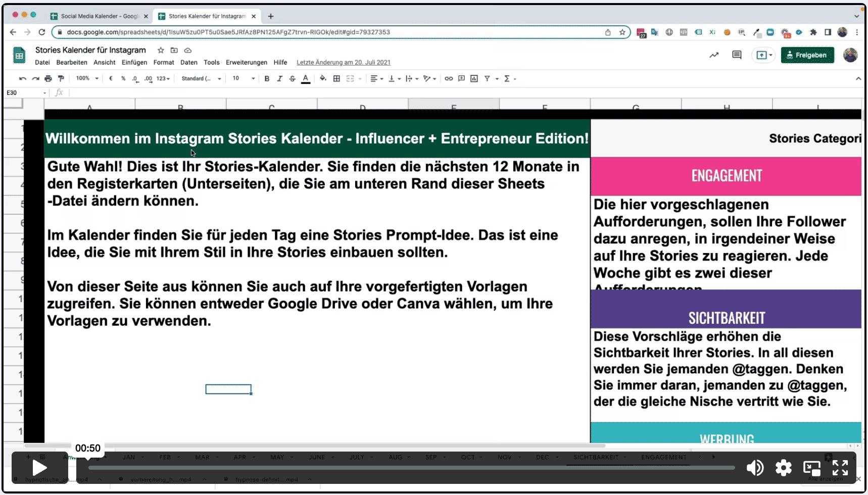Undo the last action in toolbar
This screenshot has height=495, width=868.
22,79
